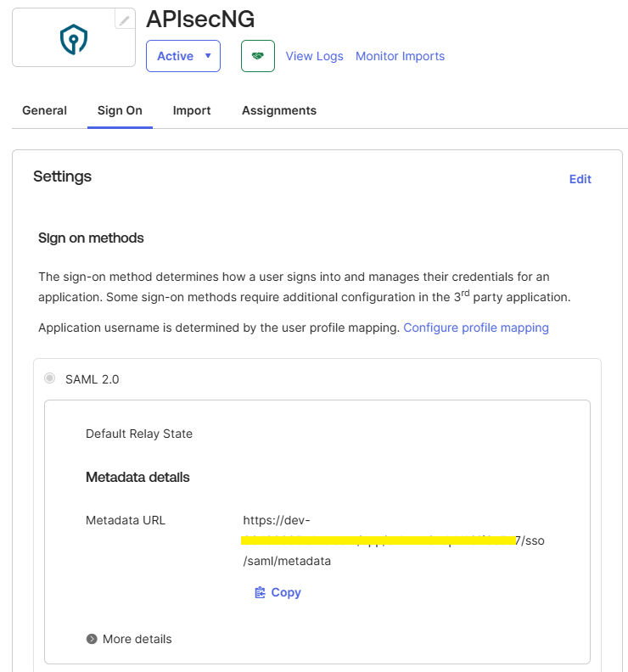Click the Metadata details heading

(137, 477)
